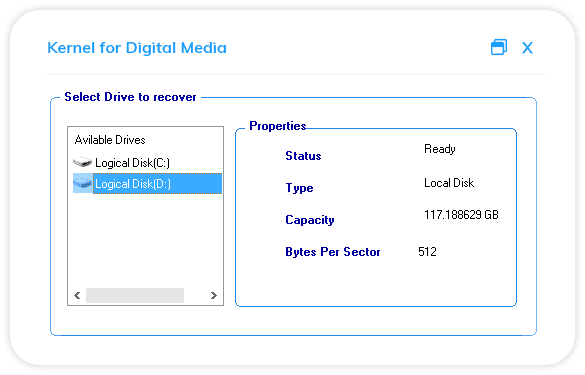Click the Logical Disk(C:) drive icon

coord(82,162)
